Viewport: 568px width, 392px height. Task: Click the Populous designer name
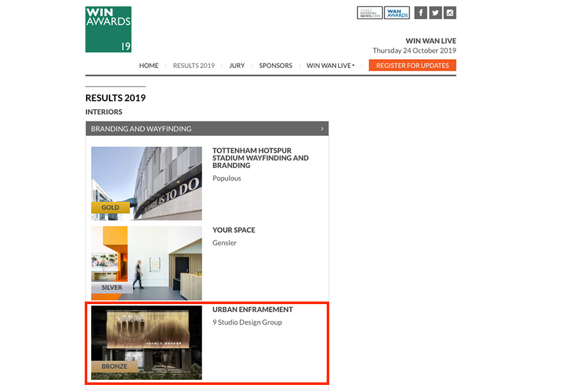227,178
